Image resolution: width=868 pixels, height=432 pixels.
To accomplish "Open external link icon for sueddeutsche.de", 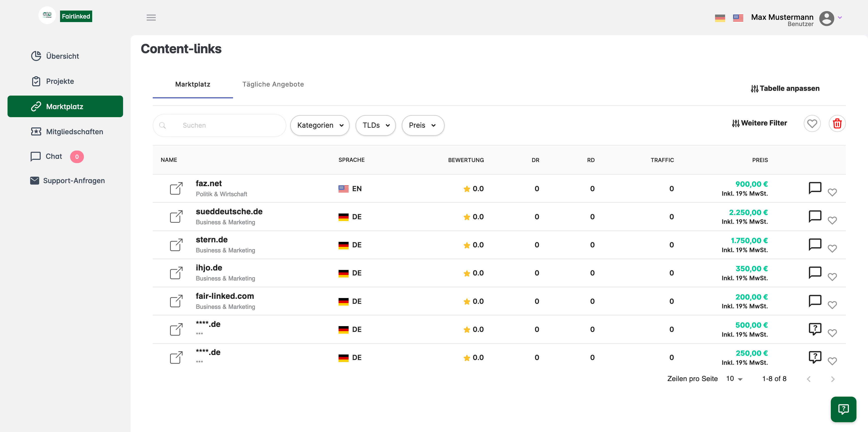I will click(176, 217).
